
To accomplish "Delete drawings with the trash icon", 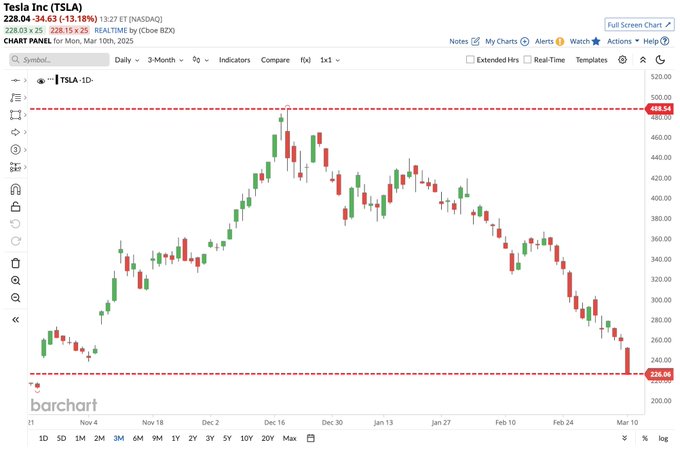I will pos(15,263).
